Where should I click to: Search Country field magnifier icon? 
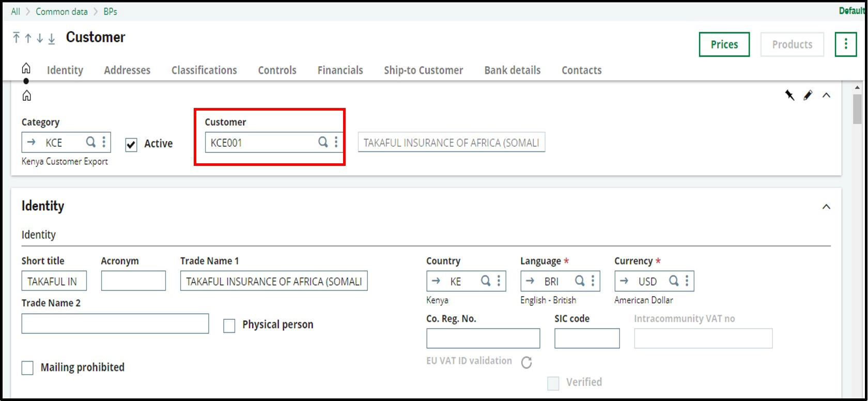[x=486, y=281]
